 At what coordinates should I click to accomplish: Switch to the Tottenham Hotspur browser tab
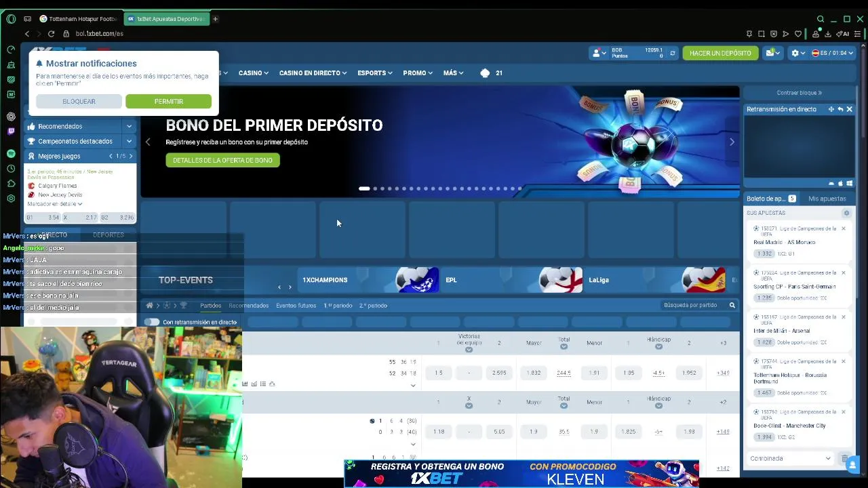79,19
